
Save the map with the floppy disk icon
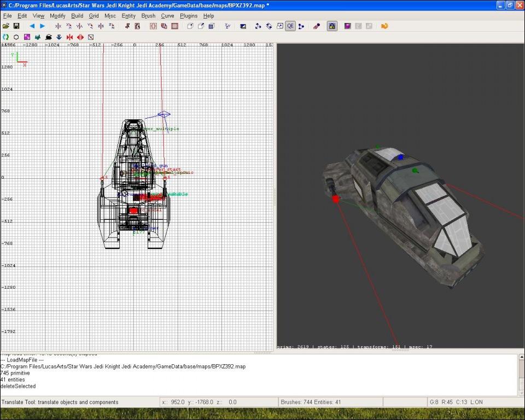coord(16,26)
